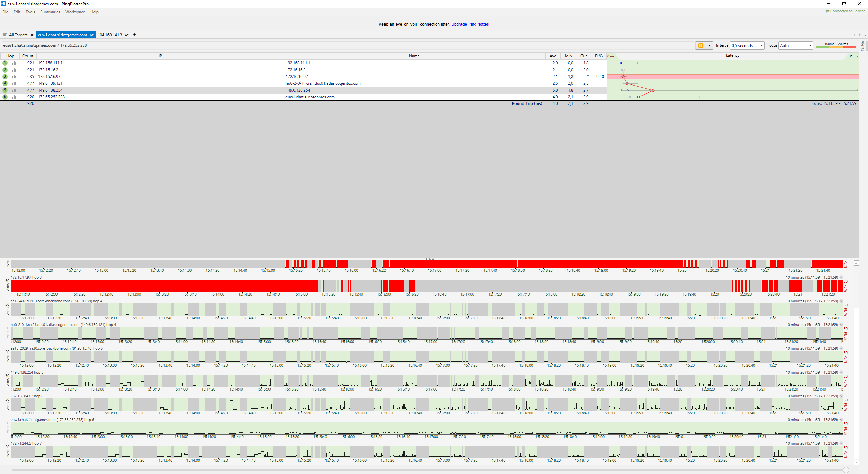The image size is (868, 474).
Task: Open the arrow next to the pause button
Action: [709, 45]
